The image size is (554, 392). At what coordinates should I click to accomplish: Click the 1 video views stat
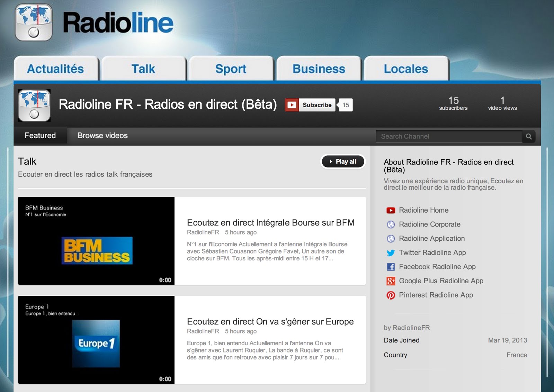click(502, 104)
